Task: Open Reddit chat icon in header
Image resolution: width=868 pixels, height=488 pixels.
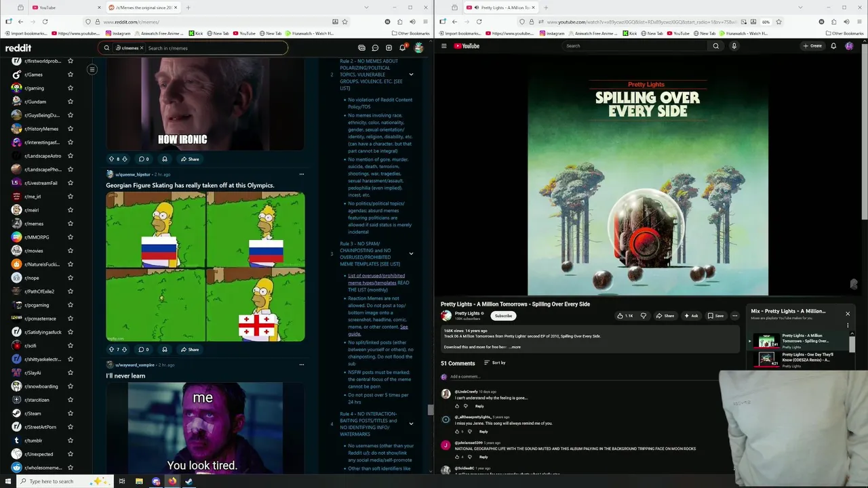Action: pos(375,48)
